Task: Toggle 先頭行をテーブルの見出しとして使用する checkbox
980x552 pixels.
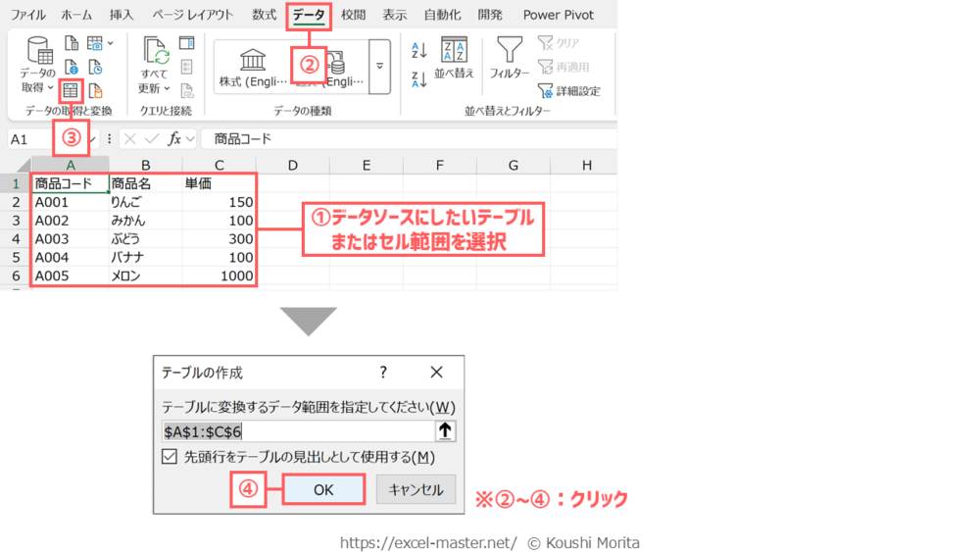Action: (x=171, y=457)
